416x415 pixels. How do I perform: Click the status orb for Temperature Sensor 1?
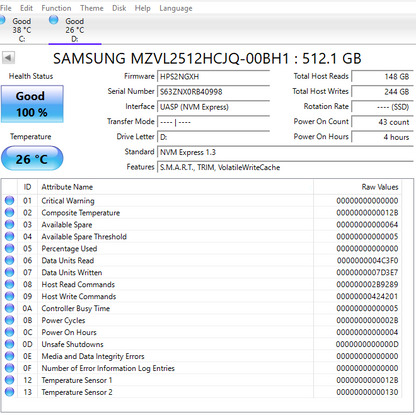(x=9, y=380)
